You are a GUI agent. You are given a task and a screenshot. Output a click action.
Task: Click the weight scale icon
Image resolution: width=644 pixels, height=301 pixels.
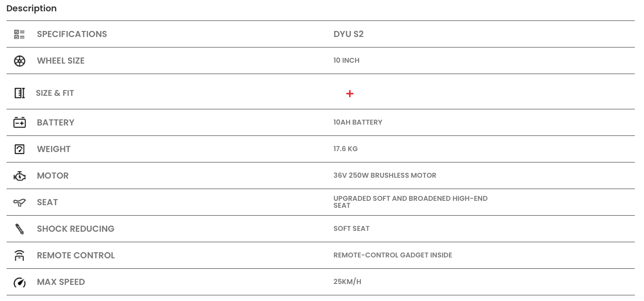20,149
